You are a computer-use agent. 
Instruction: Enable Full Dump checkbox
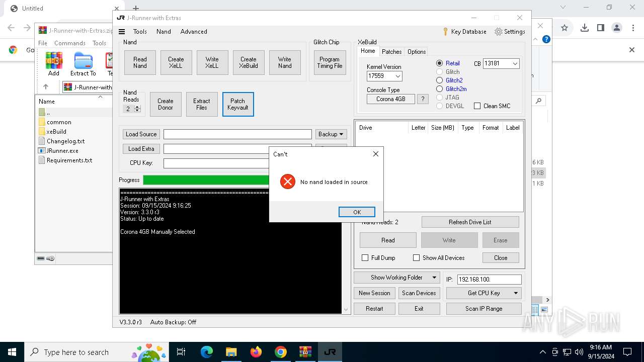(x=365, y=258)
